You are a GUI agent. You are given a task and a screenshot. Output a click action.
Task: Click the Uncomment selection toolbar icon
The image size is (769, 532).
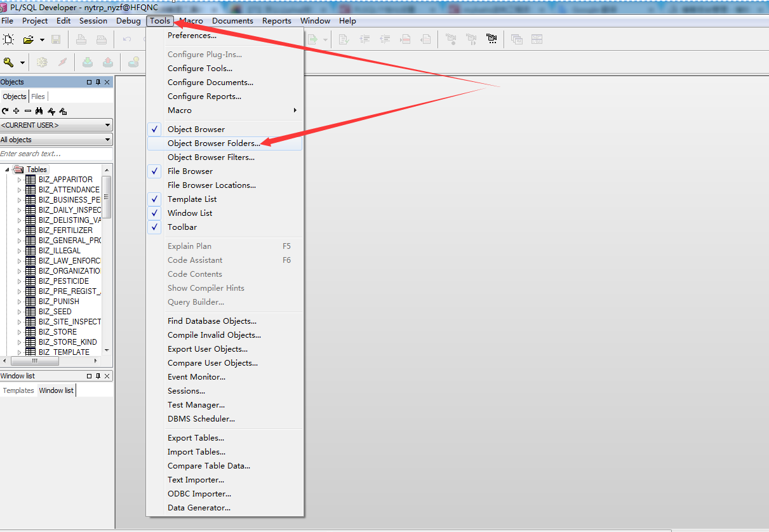[425, 39]
